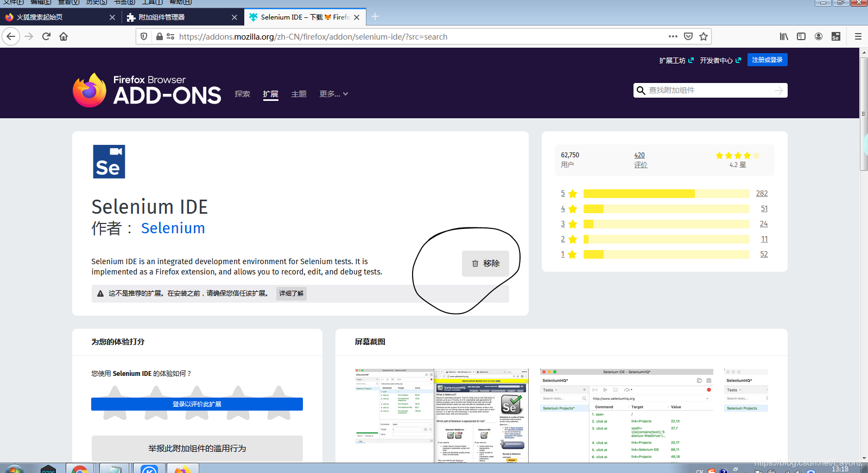Click the 1-star rating progress bar
The height and width of the screenshot is (473, 868).
point(667,254)
